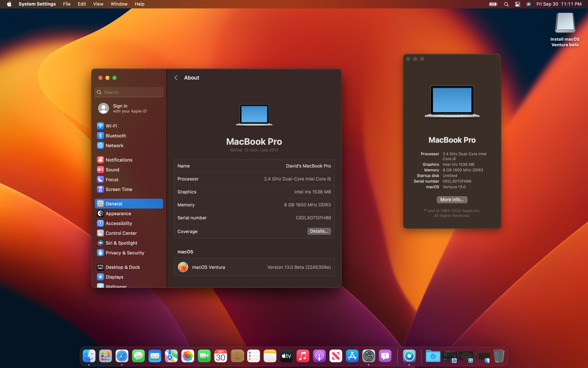
Task: Open the View menu
Action: pos(98,4)
